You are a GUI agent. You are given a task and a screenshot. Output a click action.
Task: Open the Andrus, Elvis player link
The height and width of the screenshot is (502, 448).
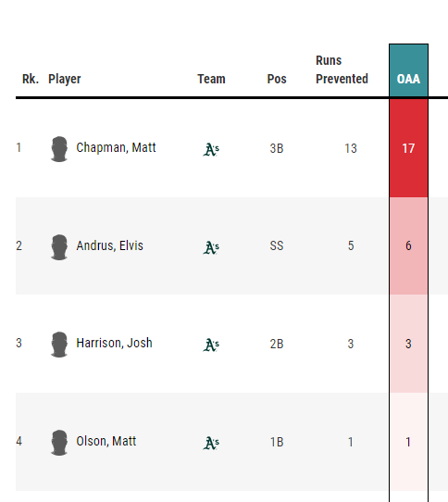coord(109,245)
